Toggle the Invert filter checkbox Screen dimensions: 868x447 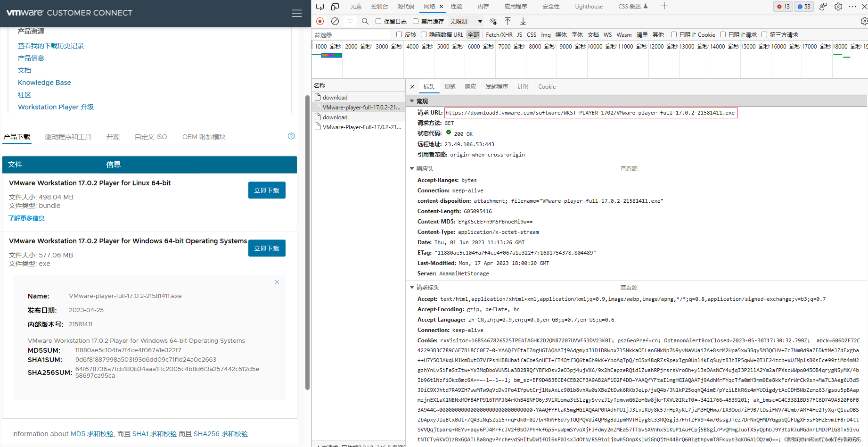tap(399, 34)
